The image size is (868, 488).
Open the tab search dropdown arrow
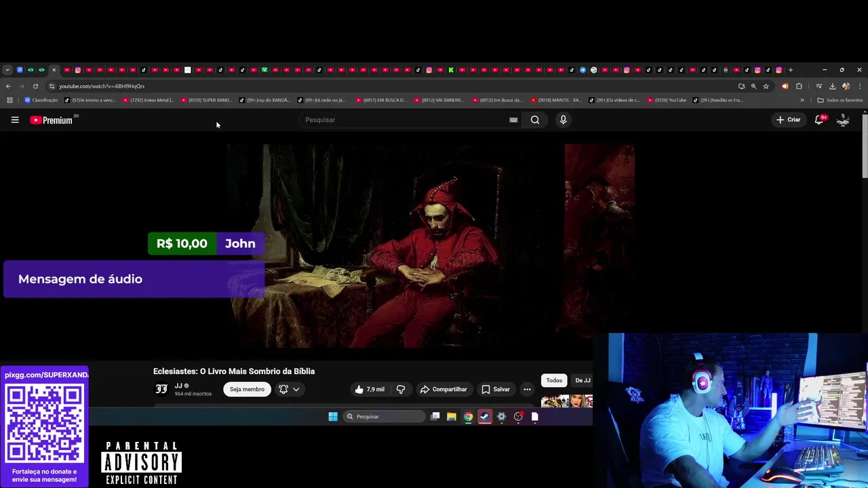(7, 70)
